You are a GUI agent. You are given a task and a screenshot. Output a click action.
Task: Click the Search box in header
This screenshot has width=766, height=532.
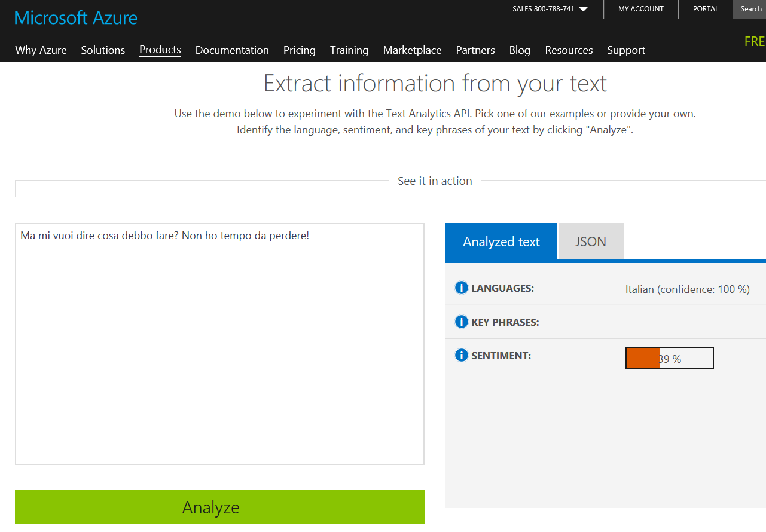click(750, 9)
